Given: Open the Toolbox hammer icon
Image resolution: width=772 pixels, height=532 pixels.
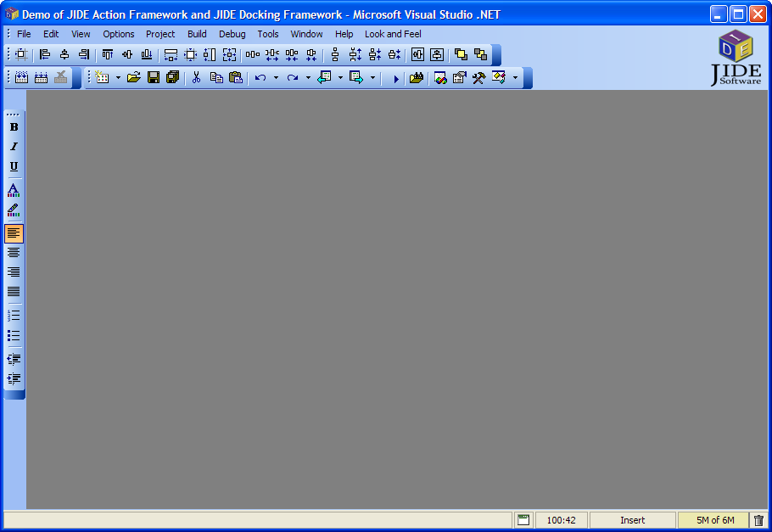Looking at the screenshot, I should (x=479, y=77).
